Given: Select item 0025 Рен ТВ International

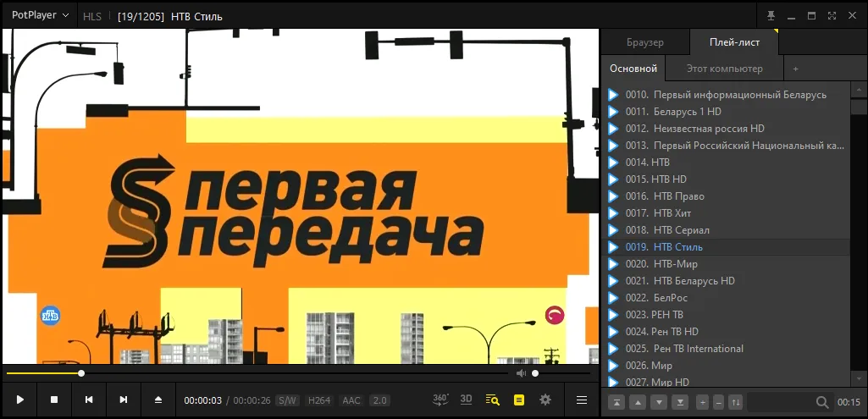Looking at the screenshot, I should click(x=726, y=349).
